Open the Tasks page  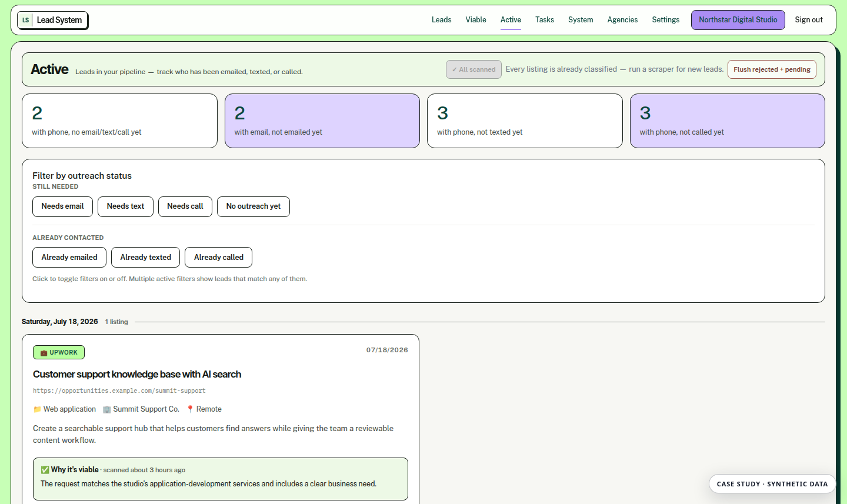click(x=545, y=20)
